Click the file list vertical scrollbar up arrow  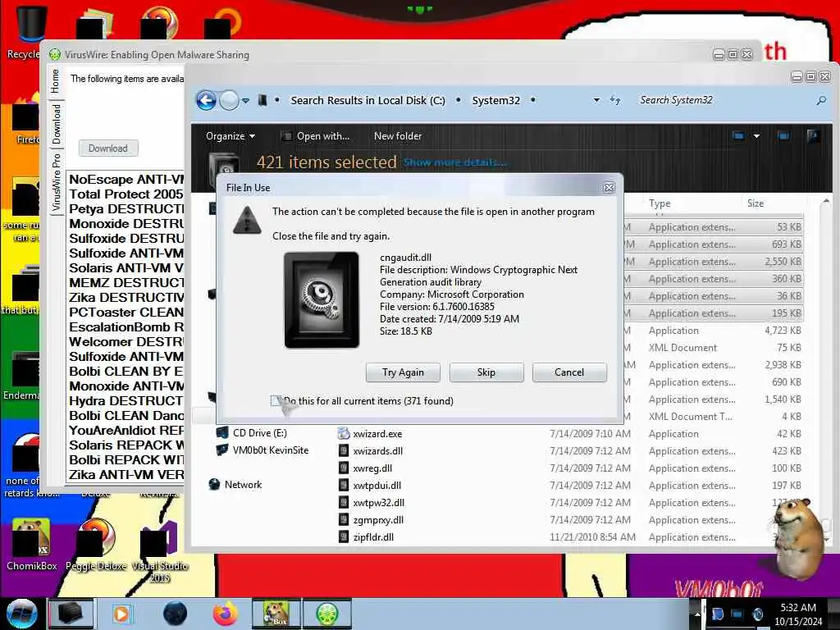(825, 202)
